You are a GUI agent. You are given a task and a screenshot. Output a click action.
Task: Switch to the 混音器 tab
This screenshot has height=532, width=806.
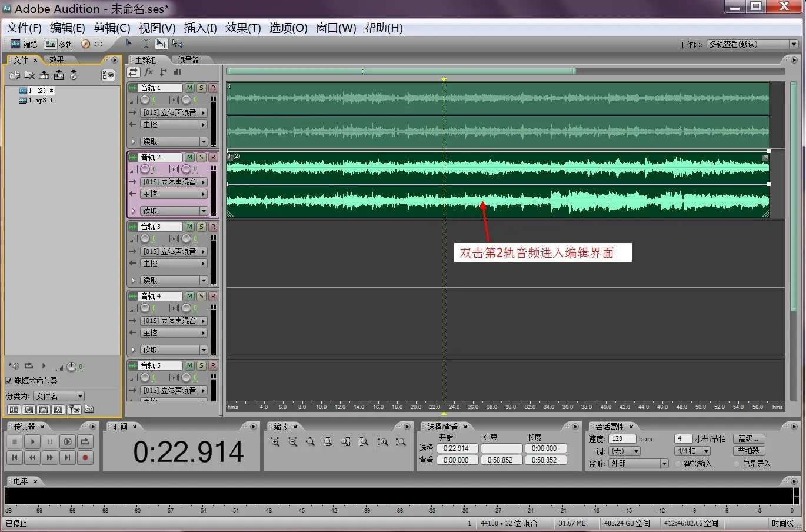(188, 59)
